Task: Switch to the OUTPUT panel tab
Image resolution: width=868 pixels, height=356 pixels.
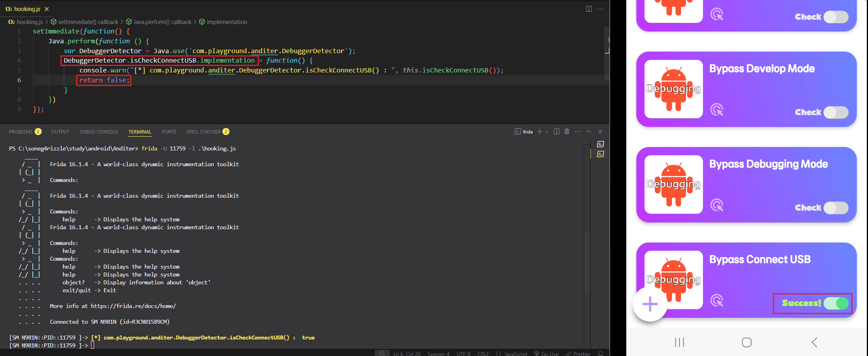Action: point(60,132)
